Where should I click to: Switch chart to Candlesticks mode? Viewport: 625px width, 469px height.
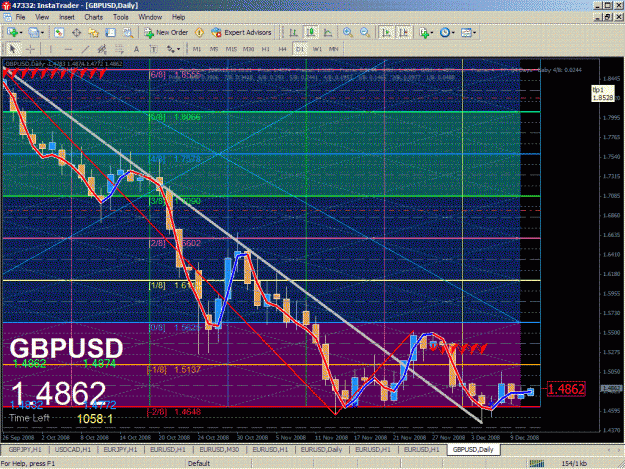click(x=311, y=33)
